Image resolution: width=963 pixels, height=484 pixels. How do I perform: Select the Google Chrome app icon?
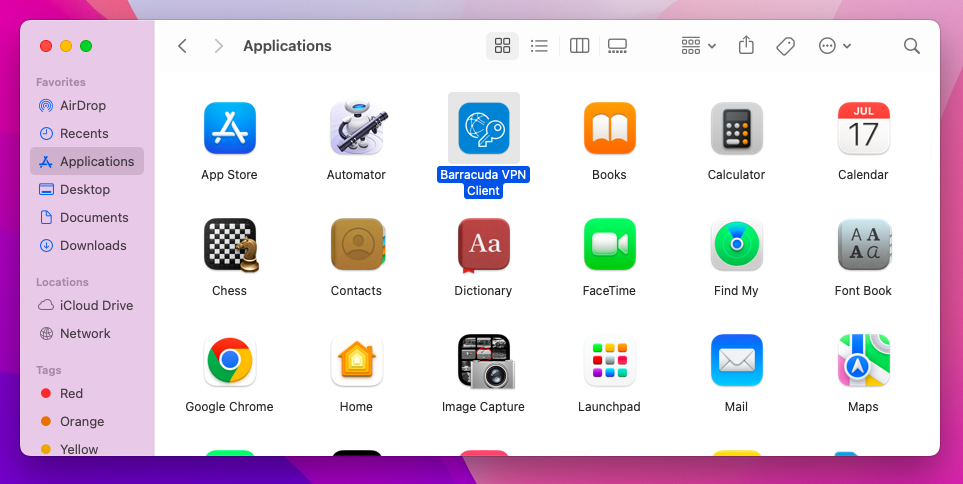[x=230, y=361]
